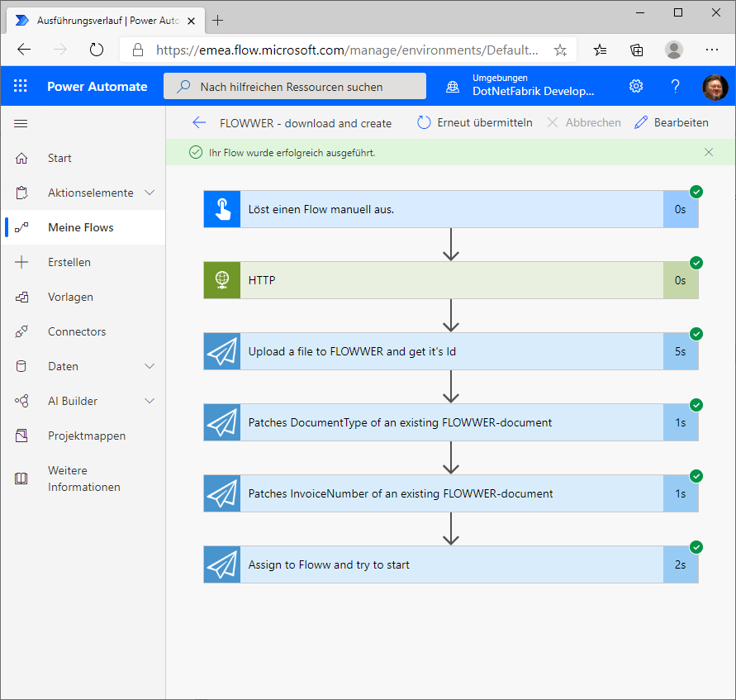Dismiss the green success notification banner
Image resolution: width=736 pixels, height=700 pixels.
709,152
